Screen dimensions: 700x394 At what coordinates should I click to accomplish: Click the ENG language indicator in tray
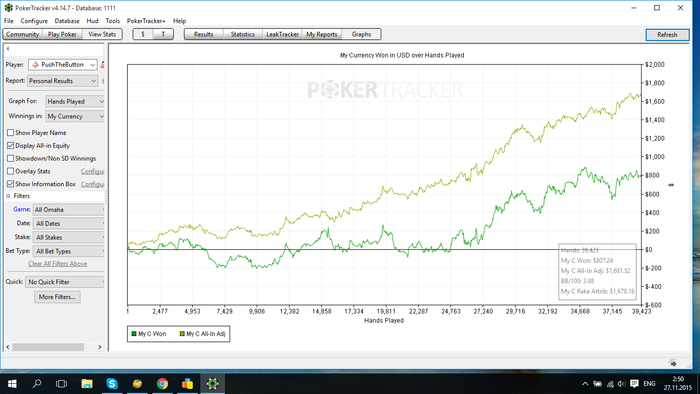tap(650, 384)
